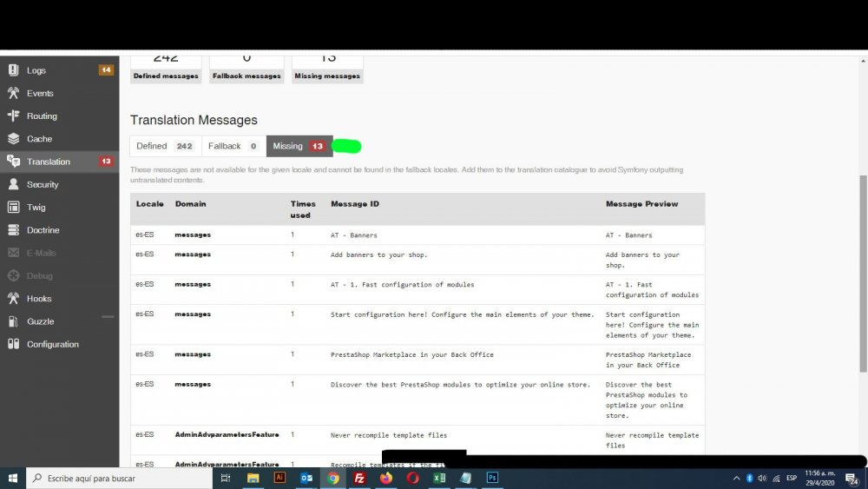Image resolution: width=868 pixels, height=489 pixels.
Task: Select 'PrestaShop Marketplace in your Back Office' ID
Action: click(x=411, y=355)
